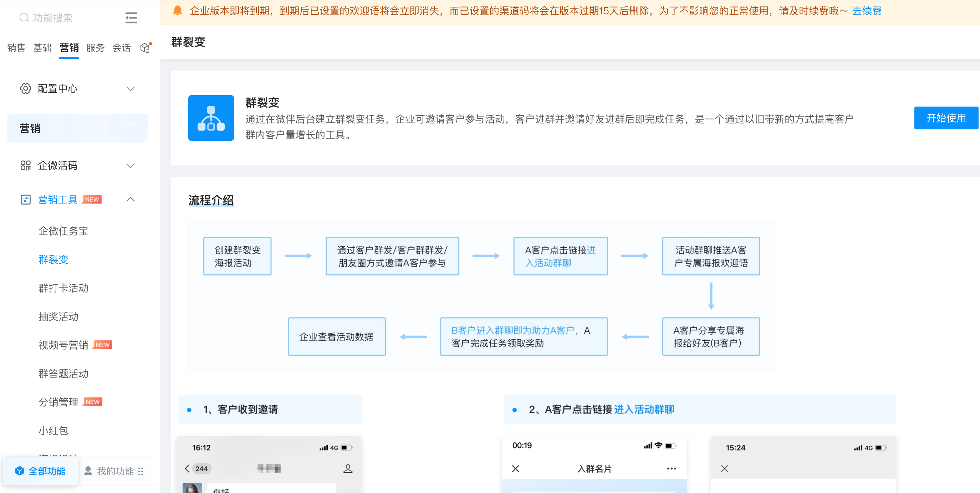Collapse the 营销工具 chevron
The height and width of the screenshot is (494, 980).
pyautogui.click(x=131, y=199)
